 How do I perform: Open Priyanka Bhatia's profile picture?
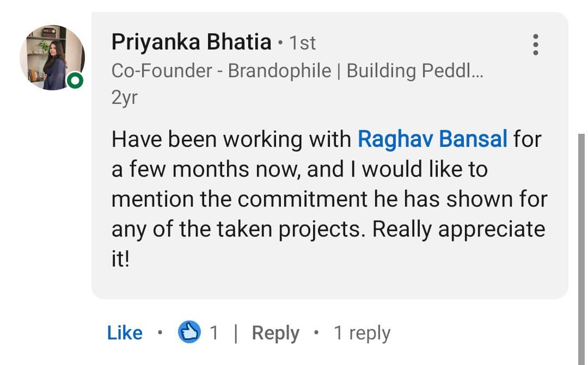tap(52, 57)
